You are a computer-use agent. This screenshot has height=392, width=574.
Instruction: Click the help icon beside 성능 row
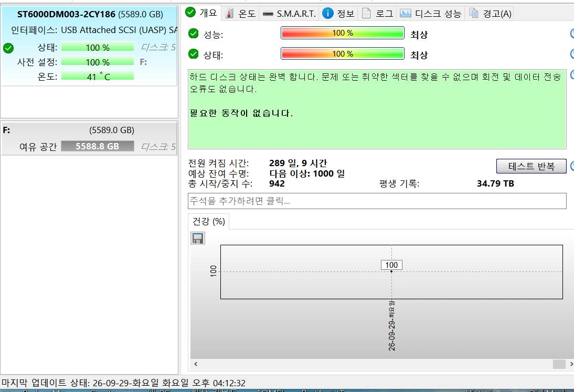[x=572, y=34]
